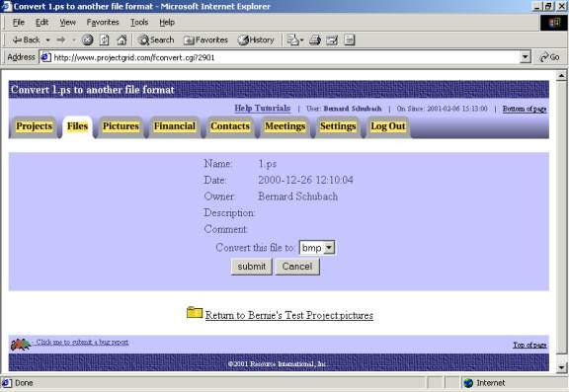The height and width of the screenshot is (392, 569).
Task: Click the Back arrow toolbar button
Action: (26, 39)
